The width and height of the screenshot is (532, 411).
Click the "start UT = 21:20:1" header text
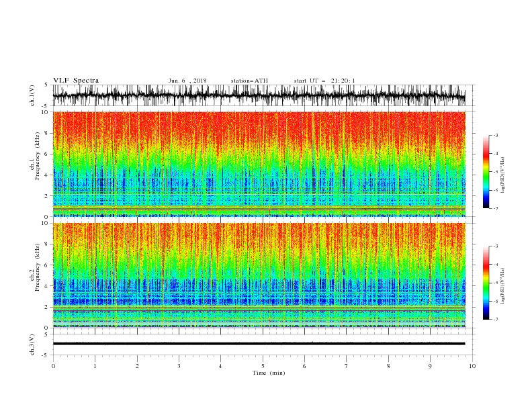[x=324, y=81]
